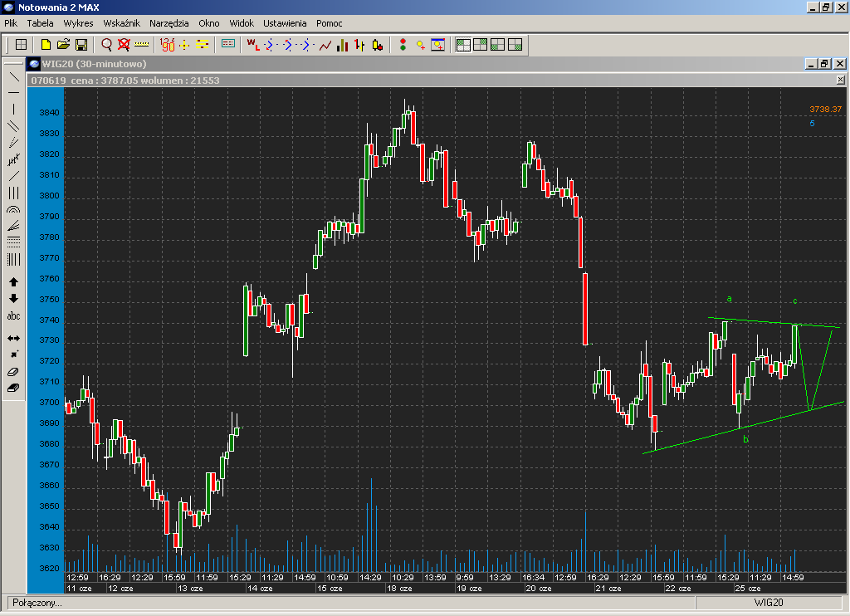Click the Wykres menu item
Screen dimensions: 850x616
[x=78, y=23]
